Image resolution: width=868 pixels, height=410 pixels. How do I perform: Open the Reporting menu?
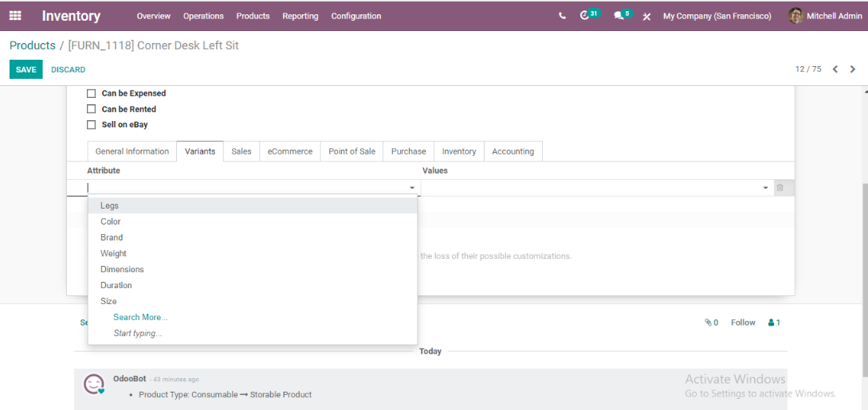click(300, 16)
